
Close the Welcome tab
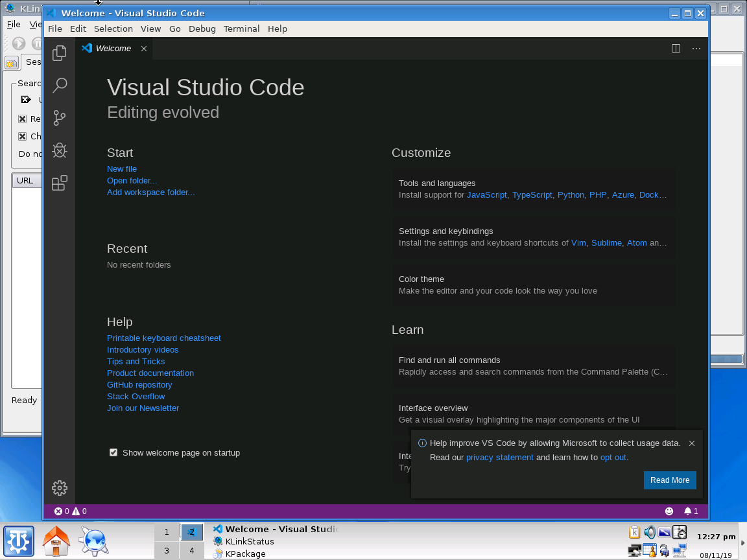click(144, 49)
